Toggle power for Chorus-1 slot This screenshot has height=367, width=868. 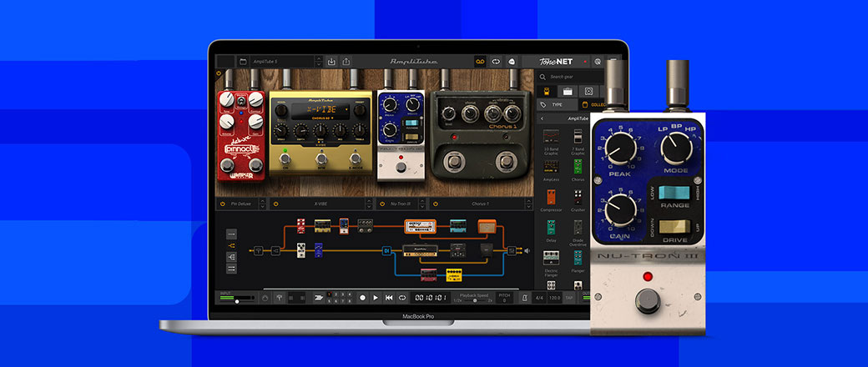pyautogui.click(x=437, y=204)
